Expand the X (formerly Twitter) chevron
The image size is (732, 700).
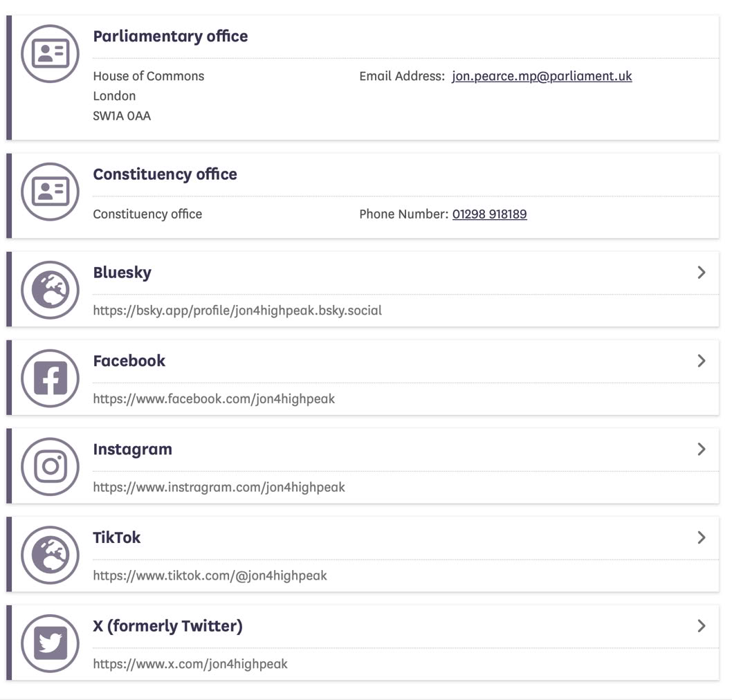(701, 626)
